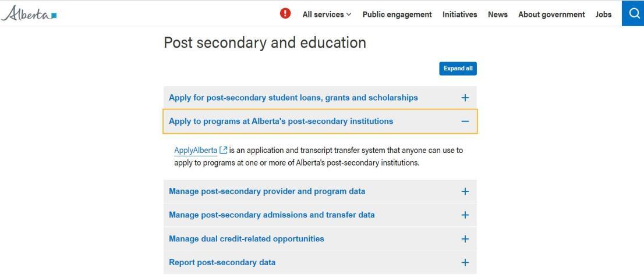Click plus icon for student loans section

click(x=465, y=98)
